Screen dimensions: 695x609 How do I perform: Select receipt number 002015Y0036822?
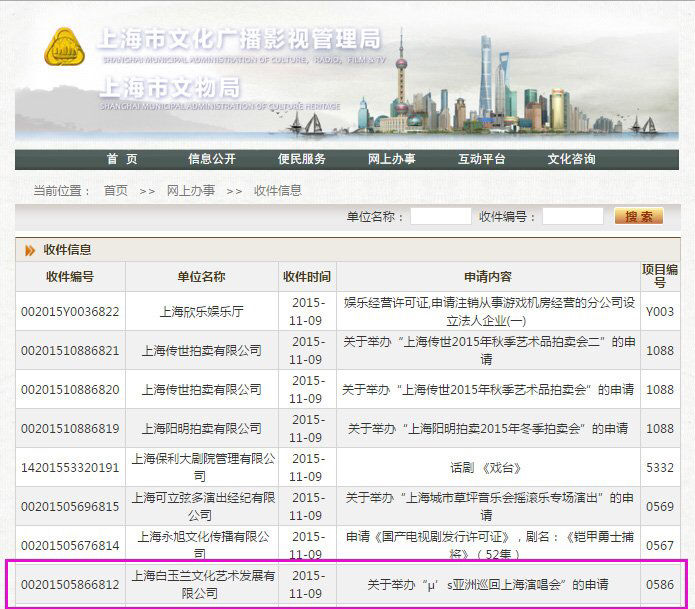click(70, 312)
